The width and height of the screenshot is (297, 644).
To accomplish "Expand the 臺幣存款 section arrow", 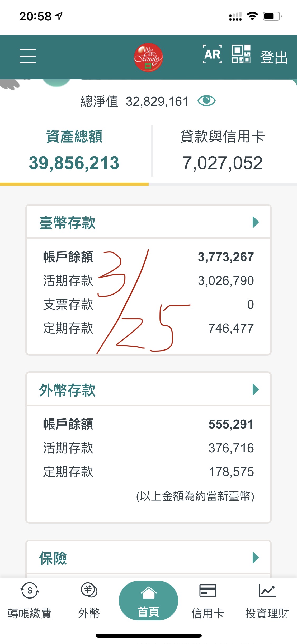I will tap(256, 222).
